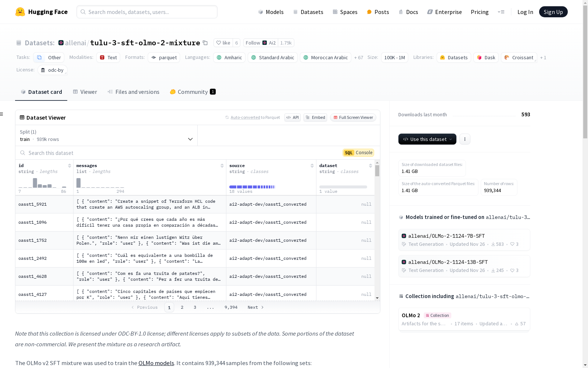Open Spaces in the top navigation

345,12
